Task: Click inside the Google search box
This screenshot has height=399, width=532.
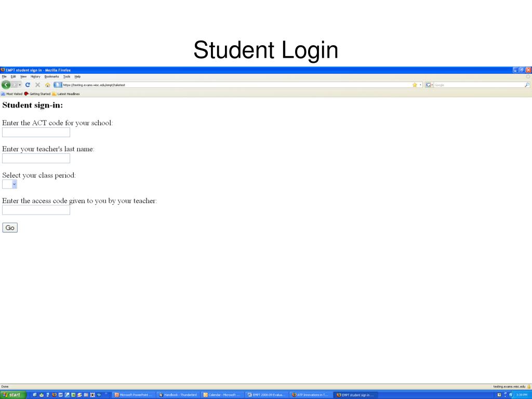Action: click(478, 85)
